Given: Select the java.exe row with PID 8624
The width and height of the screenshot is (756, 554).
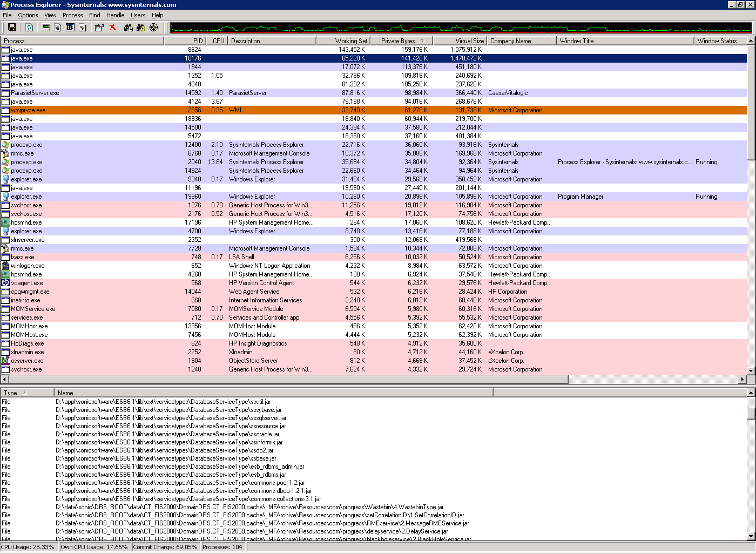Looking at the screenshot, I should coord(374,50).
